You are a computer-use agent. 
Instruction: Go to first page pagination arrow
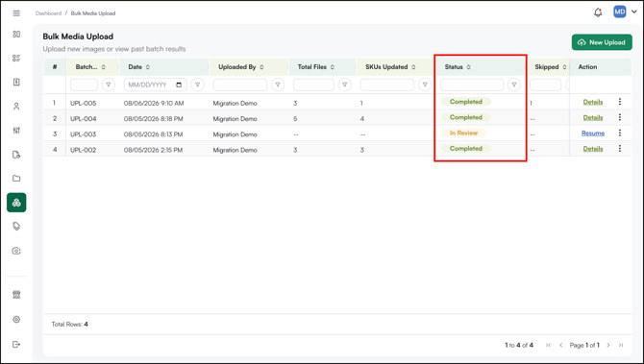tap(548, 346)
